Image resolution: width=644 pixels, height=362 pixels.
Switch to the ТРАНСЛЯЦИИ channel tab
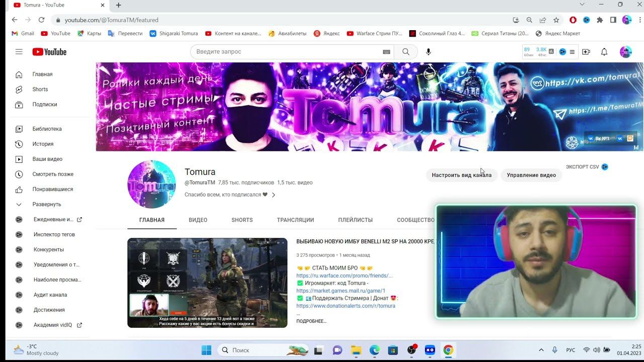tap(295, 220)
